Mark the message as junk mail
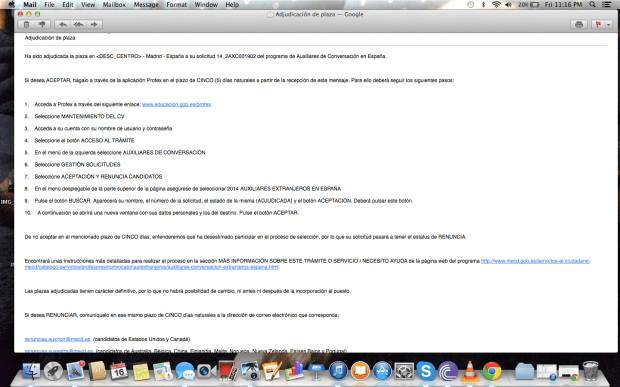 42,25
